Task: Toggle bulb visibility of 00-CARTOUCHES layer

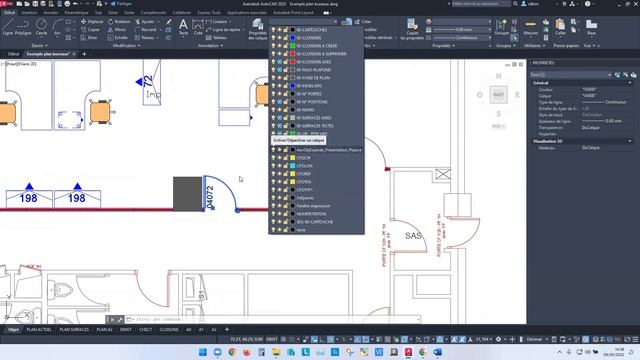Action: coord(273,30)
